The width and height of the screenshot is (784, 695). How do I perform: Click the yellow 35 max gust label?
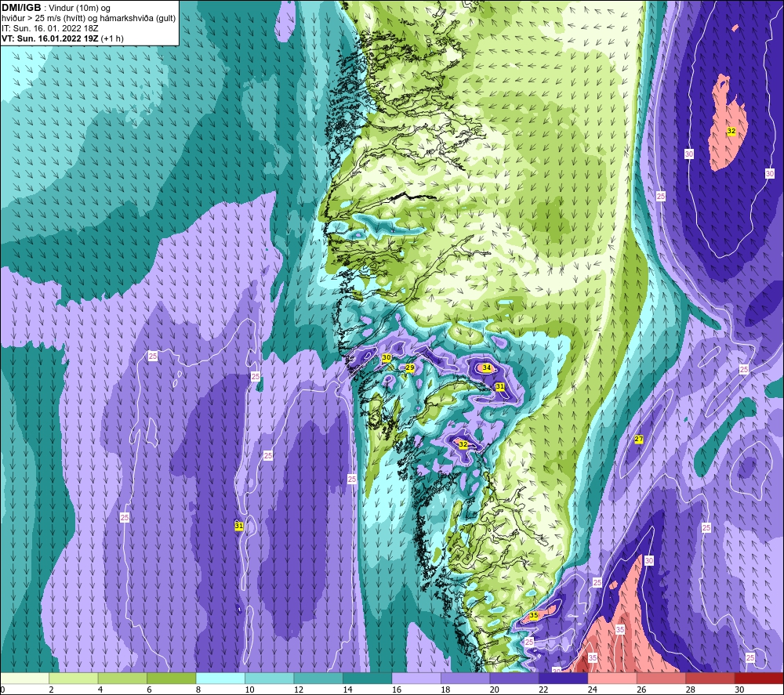click(x=534, y=615)
